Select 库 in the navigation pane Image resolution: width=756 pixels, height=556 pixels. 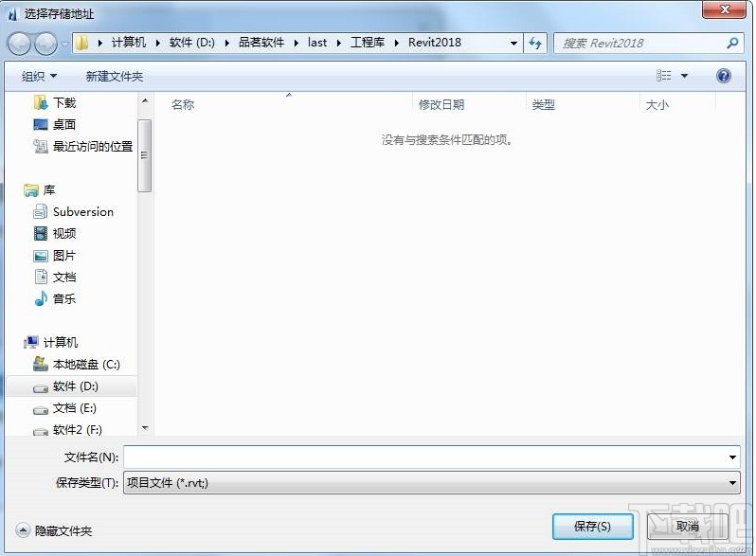pos(40,190)
